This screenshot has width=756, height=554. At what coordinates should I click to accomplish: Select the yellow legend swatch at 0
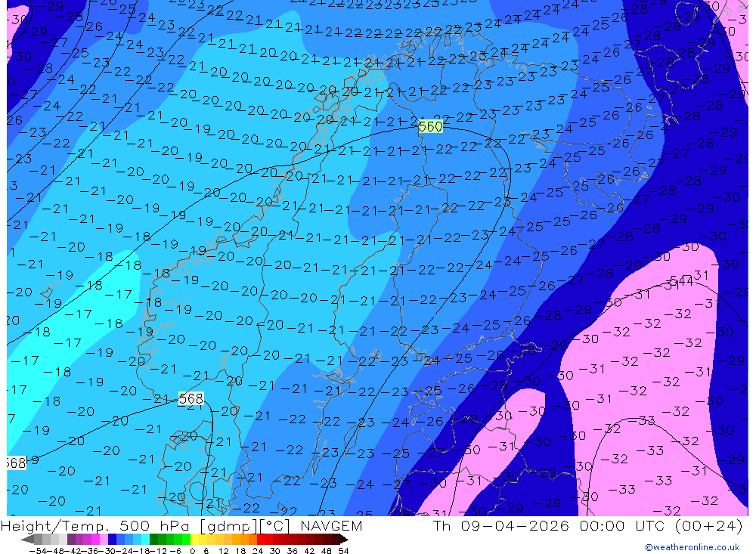click(x=194, y=540)
